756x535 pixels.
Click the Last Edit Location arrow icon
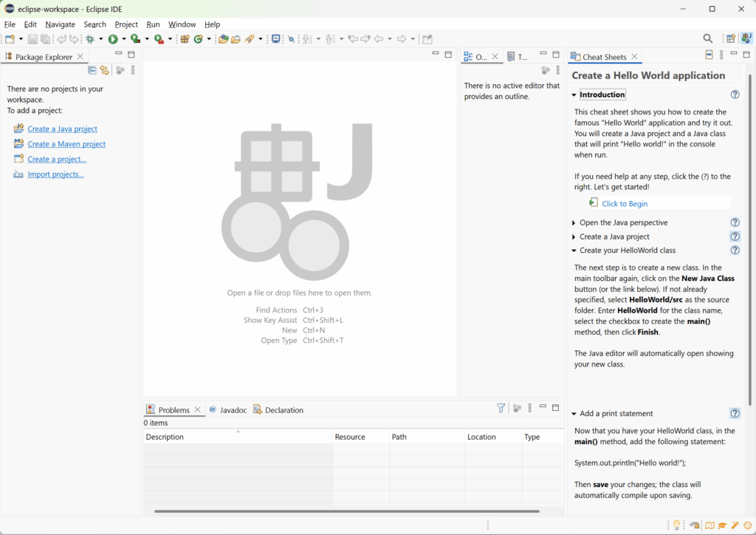(x=353, y=39)
